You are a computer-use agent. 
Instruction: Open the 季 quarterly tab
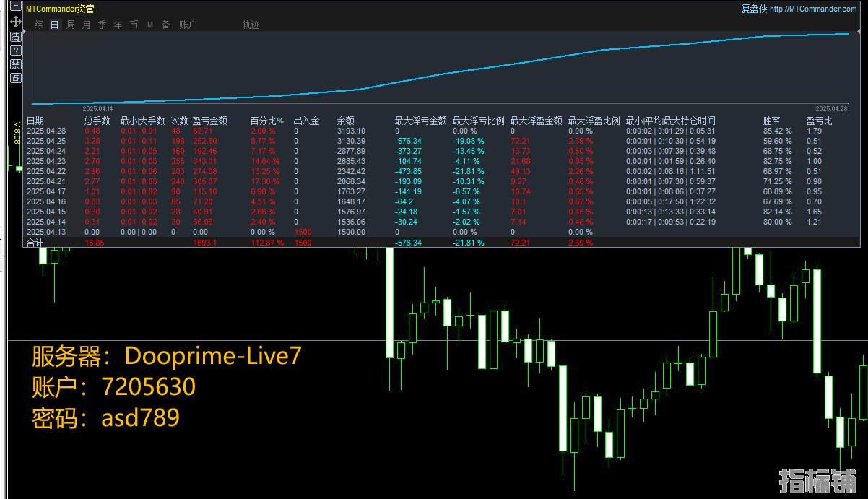(x=103, y=25)
